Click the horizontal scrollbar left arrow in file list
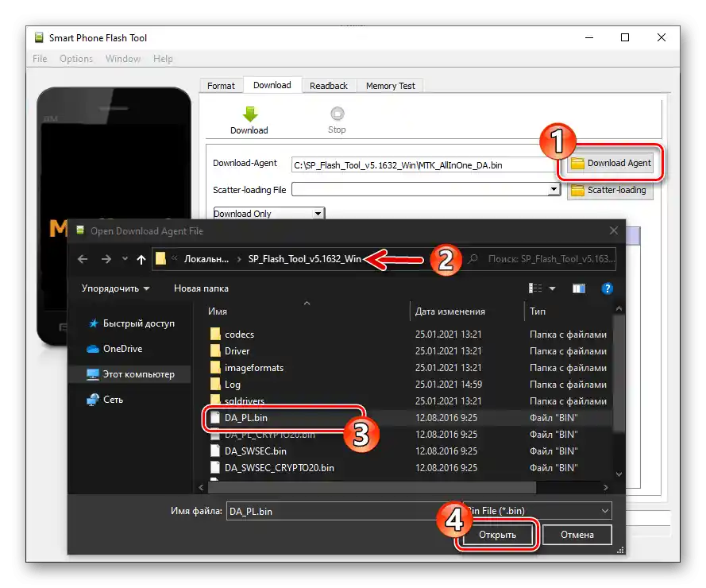The width and height of the screenshot is (706, 588). (x=201, y=488)
